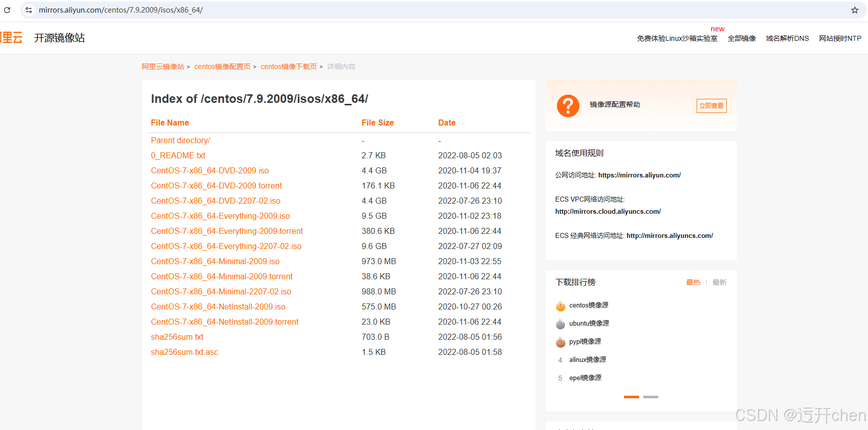Image resolution: width=868 pixels, height=430 pixels.
Task: Click the orange question mark help icon
Action: (x=568, y=106)
